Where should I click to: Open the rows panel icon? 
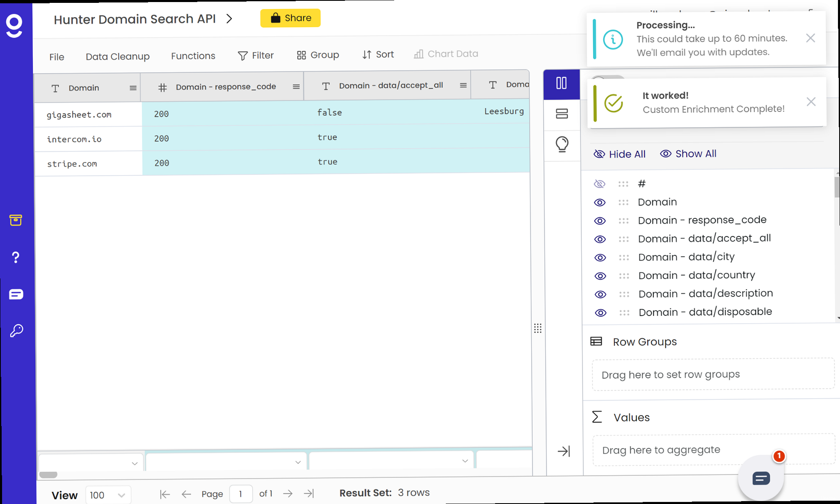[562, 114]
